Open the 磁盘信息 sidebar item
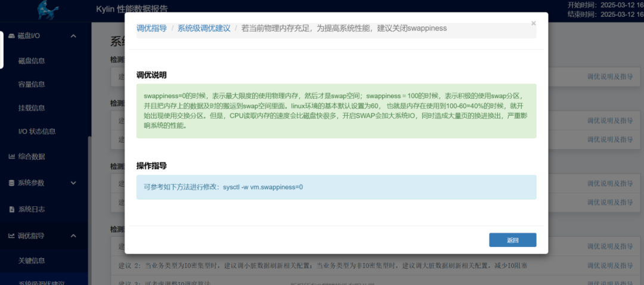The image size is (644, 285). 32,61
